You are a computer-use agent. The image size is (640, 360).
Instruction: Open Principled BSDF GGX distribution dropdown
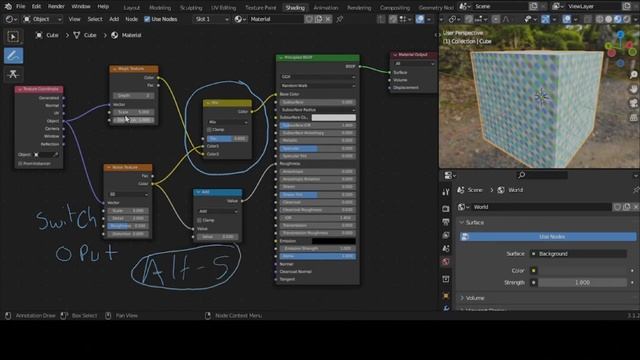(318, 77)
